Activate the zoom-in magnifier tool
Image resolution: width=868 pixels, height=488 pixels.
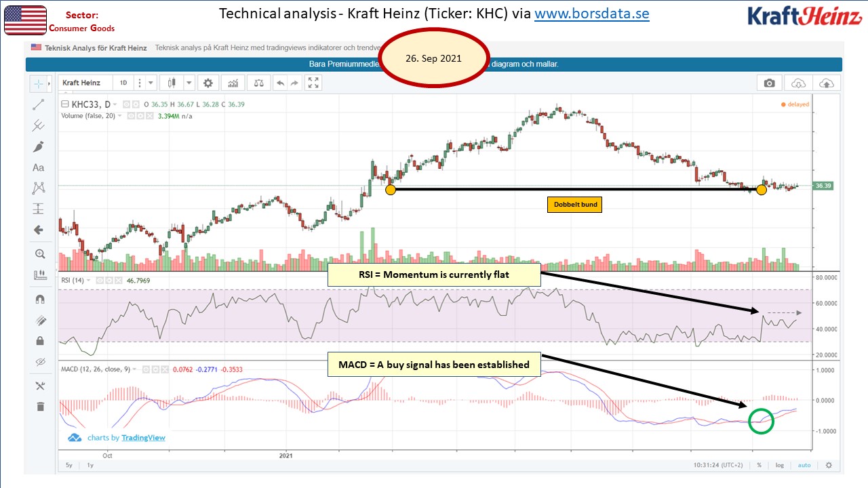pos(39,254)
